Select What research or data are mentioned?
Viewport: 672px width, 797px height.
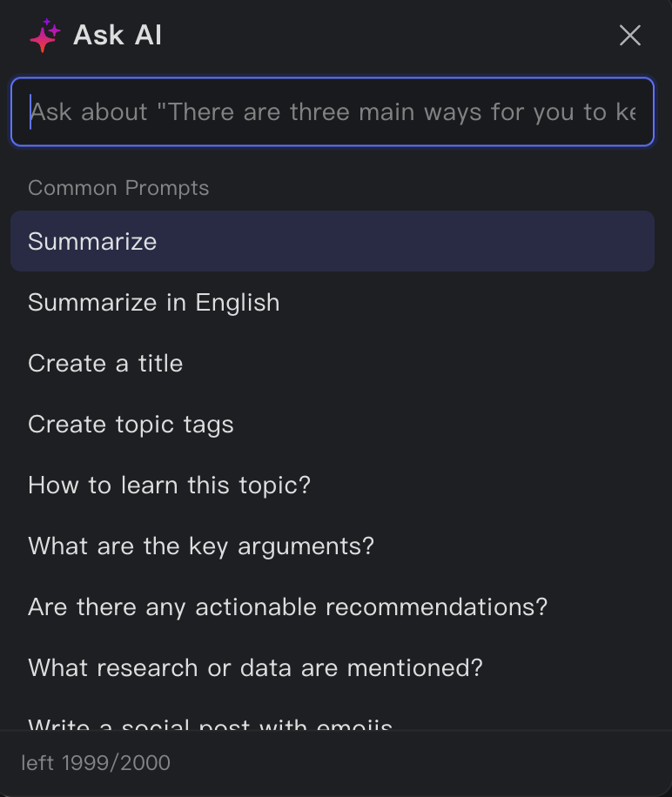[255, 667]
